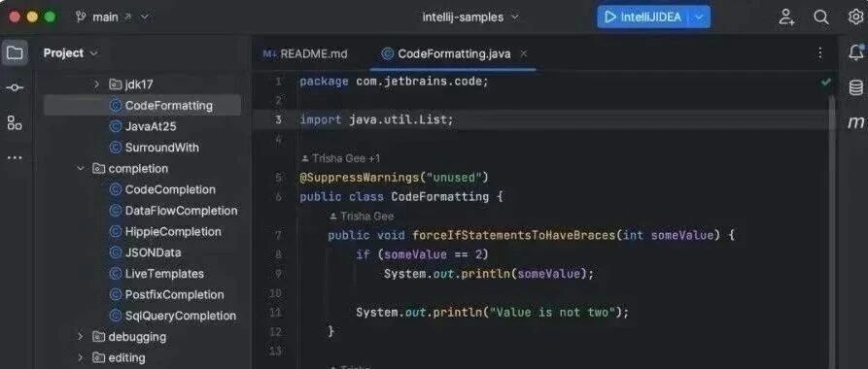Screen dimensions: 868x369
Task: Click the if (someValue == 2) statement
Action: pos(423,255)
